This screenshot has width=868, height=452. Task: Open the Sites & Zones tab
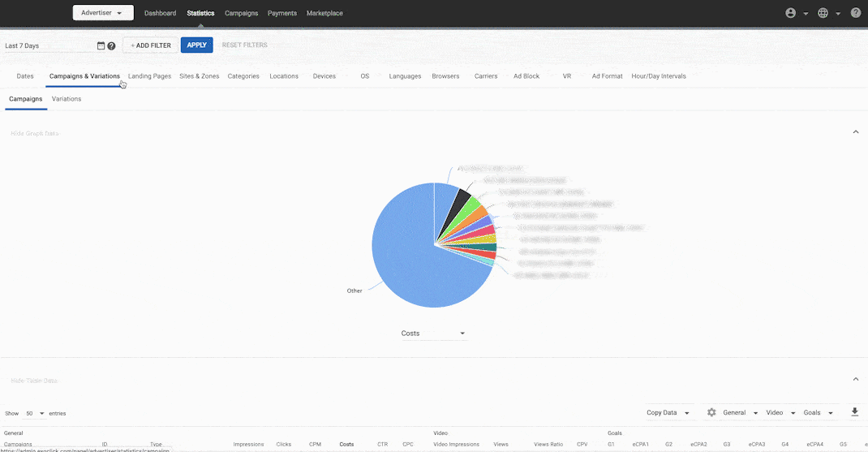[199, 76]
